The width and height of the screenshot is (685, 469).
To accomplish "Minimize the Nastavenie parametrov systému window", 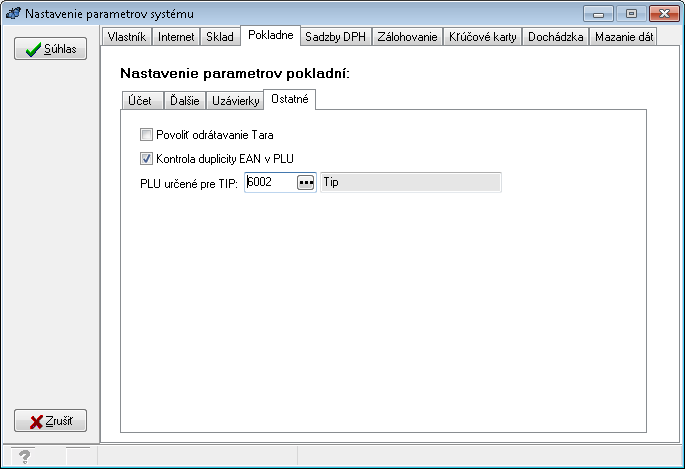I will (599, 14).
